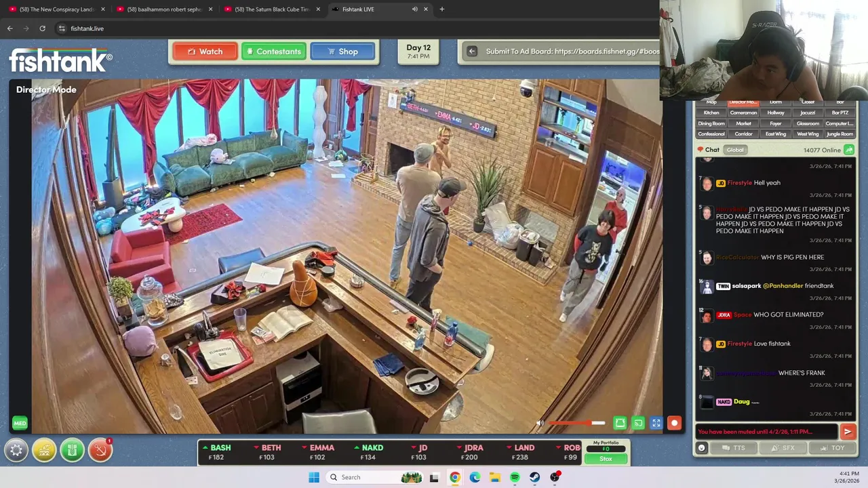Select the Corridor camera
This screenshot has height=488, width=868.
743,134
